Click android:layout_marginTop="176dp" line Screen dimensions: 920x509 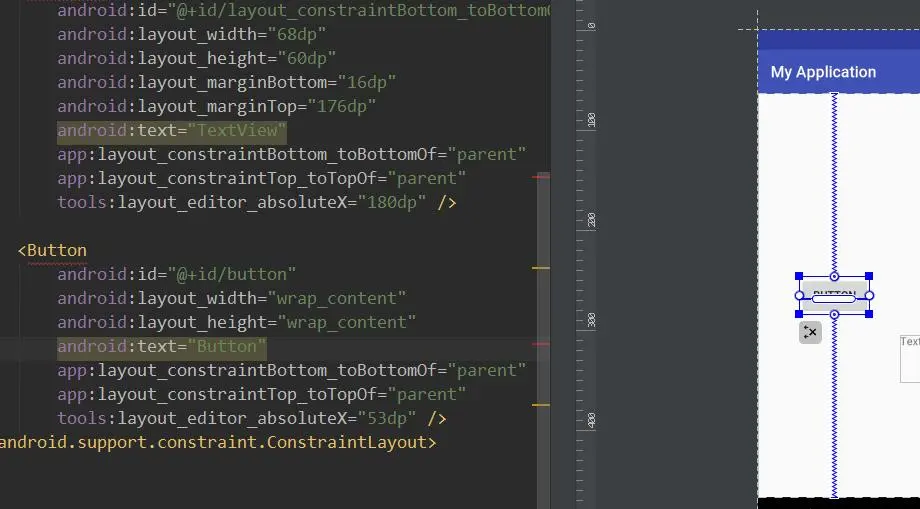pos(217,107)
